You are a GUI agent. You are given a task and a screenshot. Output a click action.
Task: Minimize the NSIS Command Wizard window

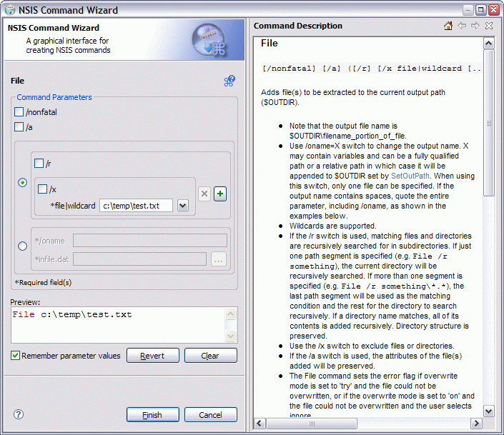(468, 9)
